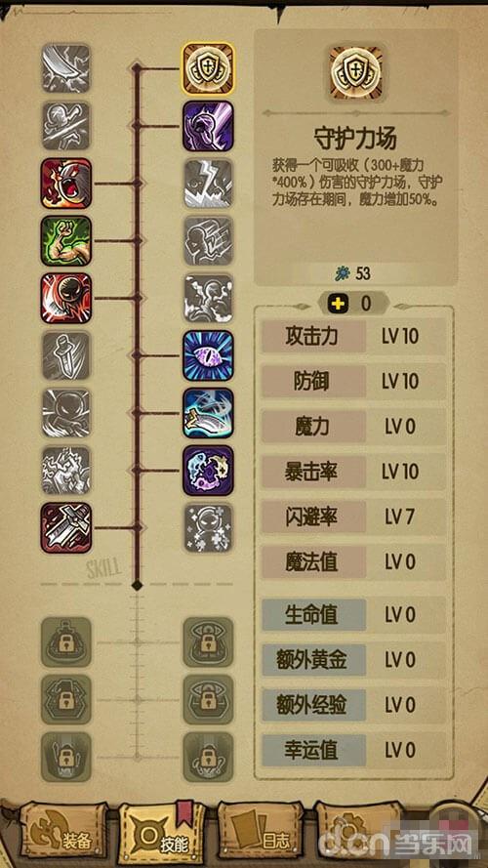Viewport: 488px width, 868px height.
Task: Select the 幸运值 luck stat row
Action: click(354, 751)
